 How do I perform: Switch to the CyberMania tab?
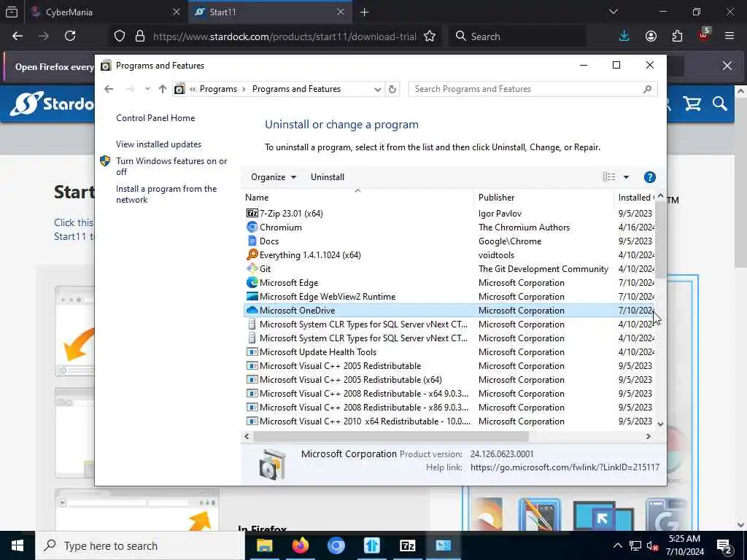pos(106,12)
